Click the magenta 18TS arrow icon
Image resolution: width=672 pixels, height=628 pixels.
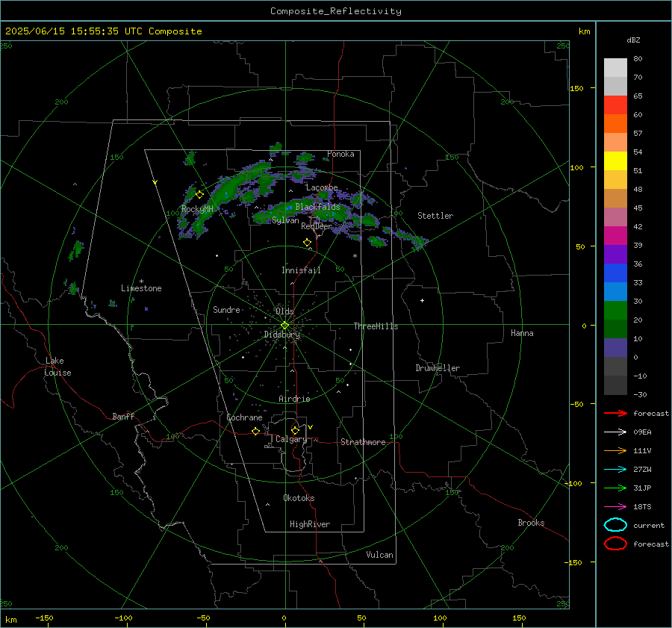pyautogui.click(x=615, y=507)
